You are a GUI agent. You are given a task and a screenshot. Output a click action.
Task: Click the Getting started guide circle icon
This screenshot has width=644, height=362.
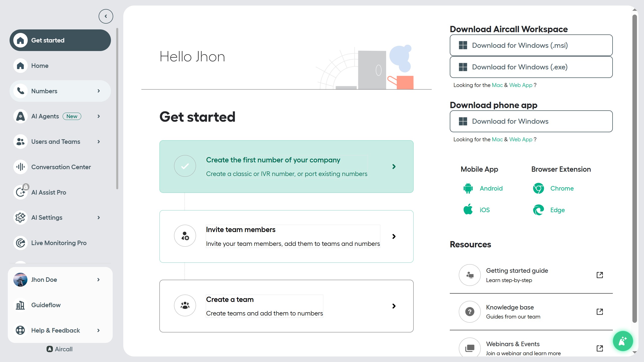coord(470,275)
